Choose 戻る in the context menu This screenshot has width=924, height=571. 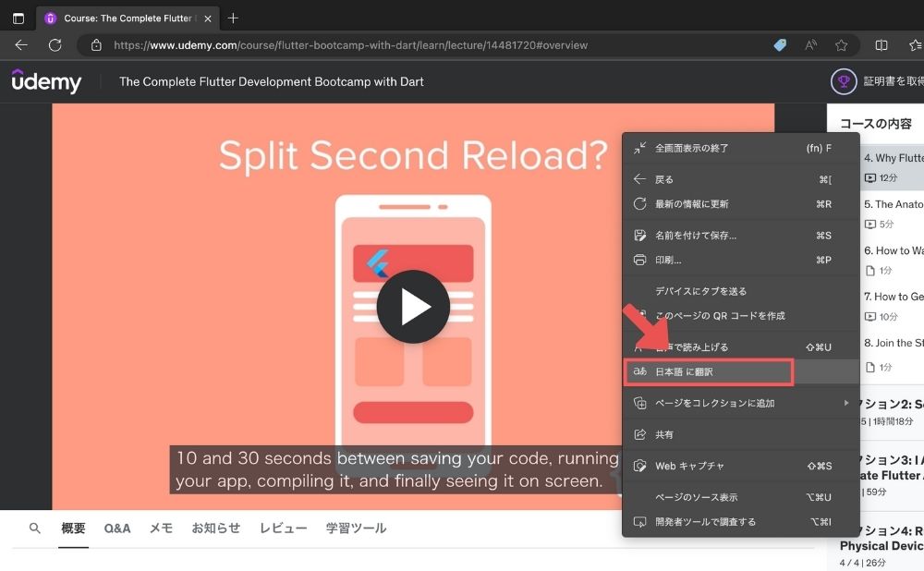(x=741, y=179)
